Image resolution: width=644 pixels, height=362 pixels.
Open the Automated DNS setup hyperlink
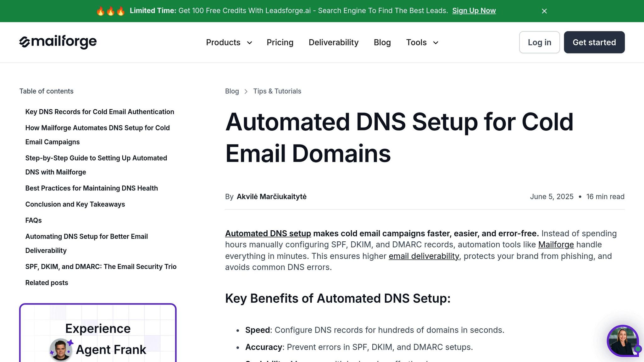coord(268,233)
